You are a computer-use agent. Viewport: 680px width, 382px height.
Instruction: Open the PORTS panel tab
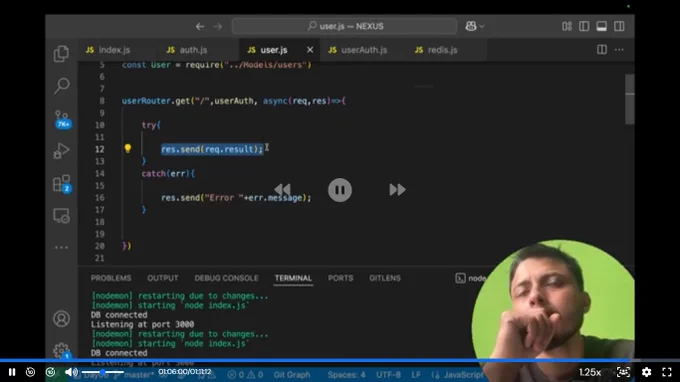click(x=340, y=278)
